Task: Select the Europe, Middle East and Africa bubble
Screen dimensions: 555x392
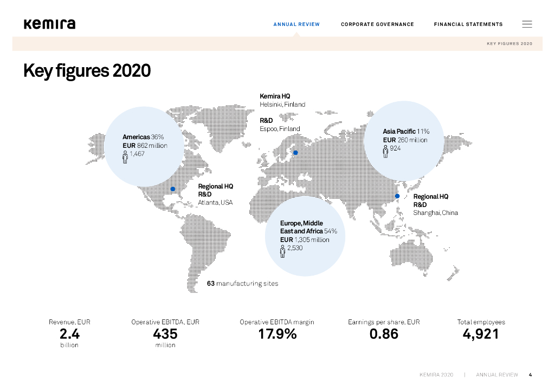Action: [x=305, y=236]
